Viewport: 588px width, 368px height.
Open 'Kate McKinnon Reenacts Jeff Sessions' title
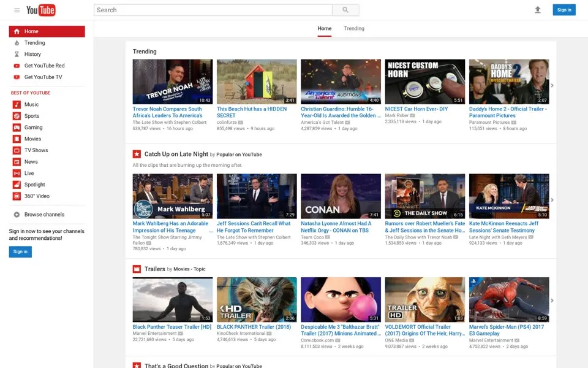click(x=503, y=227)
